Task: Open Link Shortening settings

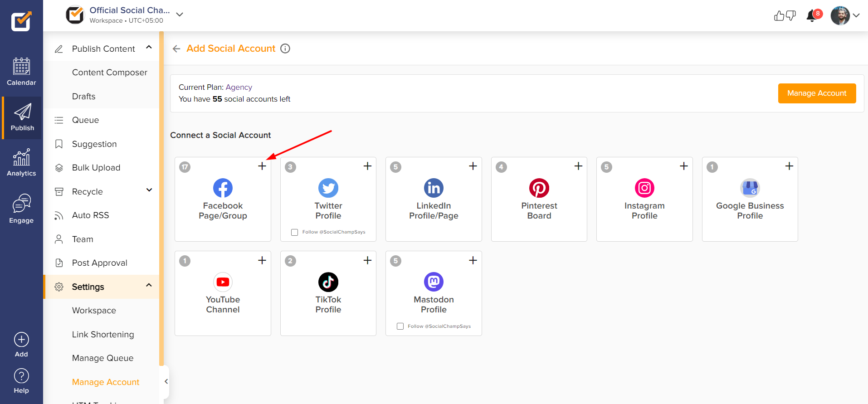Action: click(x=103, y=335)
